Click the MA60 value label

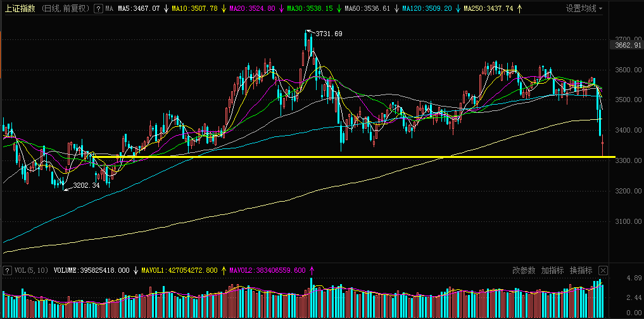(367, 9)
